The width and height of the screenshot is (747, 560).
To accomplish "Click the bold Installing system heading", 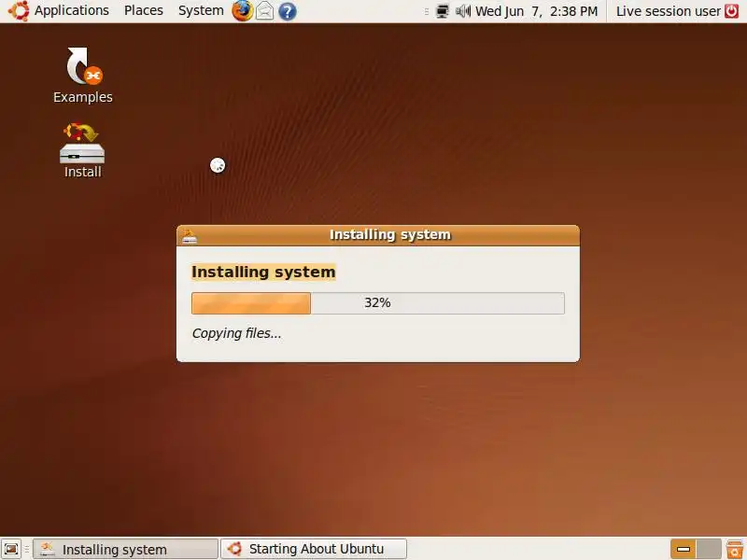I will [x=263, y=272].
